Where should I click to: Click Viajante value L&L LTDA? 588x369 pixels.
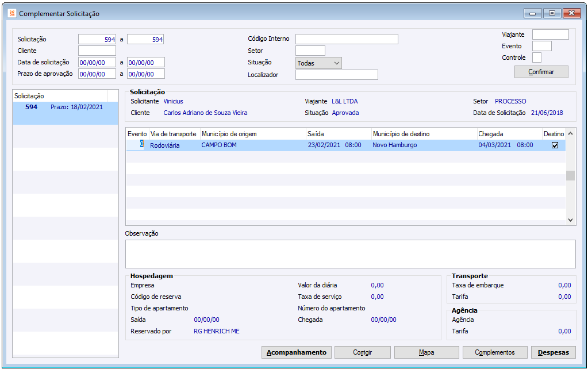[x=345, y=101]
